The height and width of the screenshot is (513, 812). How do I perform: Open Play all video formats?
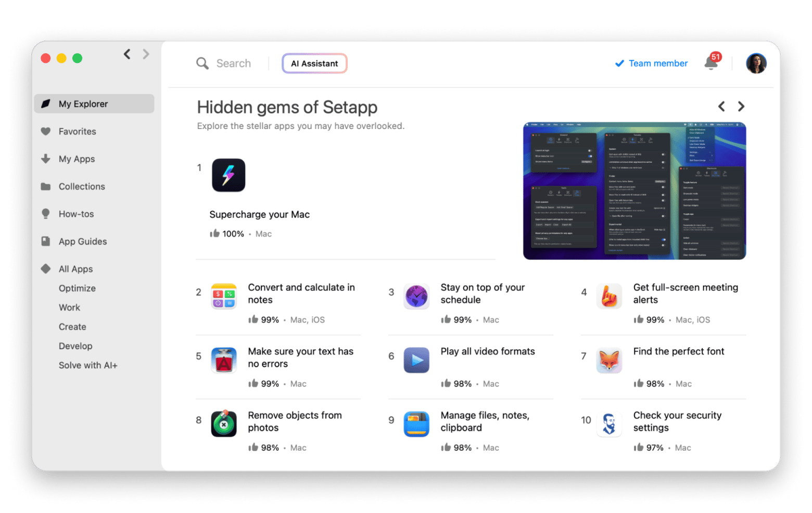click(488, 351)
